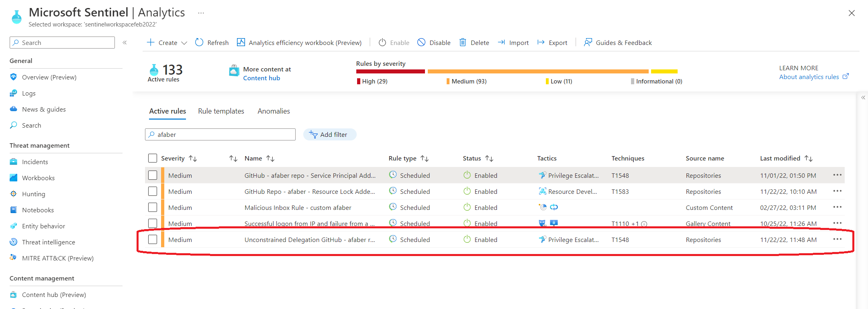This screenshot has width=868, height=309.
Task: Check the Unconstrained Delegation GitHub rule
Action: [x=153, y=240]
